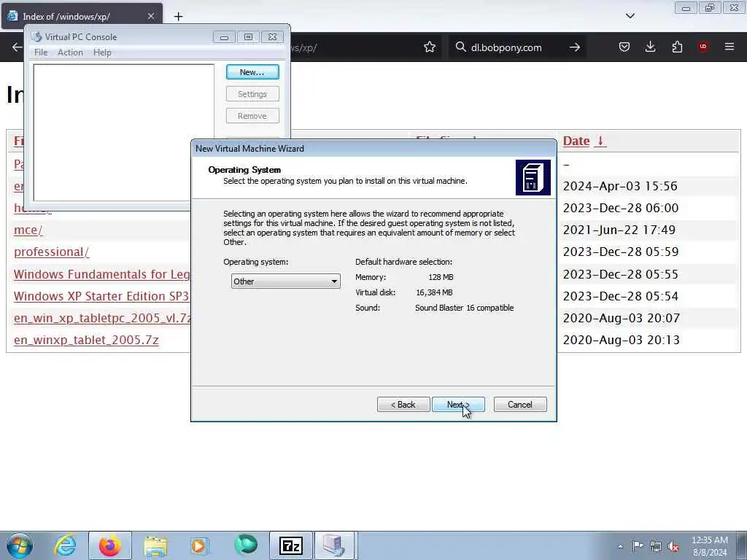
Task: Open the Firefox downloads panel
Action: point(650,47)
